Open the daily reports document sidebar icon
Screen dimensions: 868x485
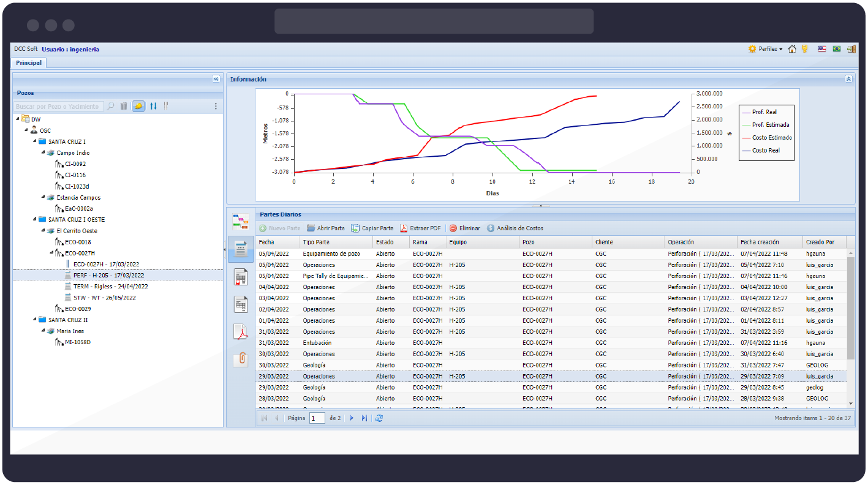pyautogui.click(x=241, y=249)
